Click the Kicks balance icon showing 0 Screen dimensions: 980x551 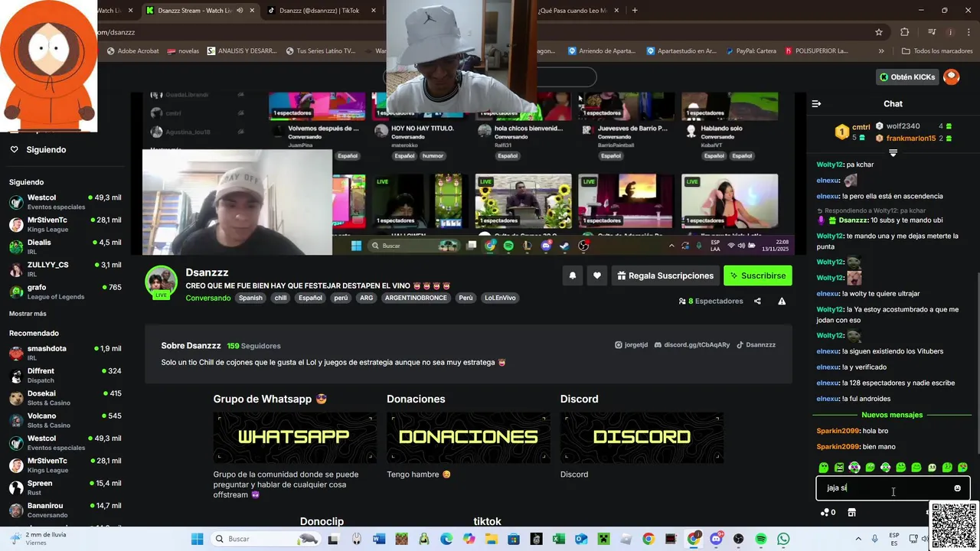pyautogui.click(x=828, y=512)
